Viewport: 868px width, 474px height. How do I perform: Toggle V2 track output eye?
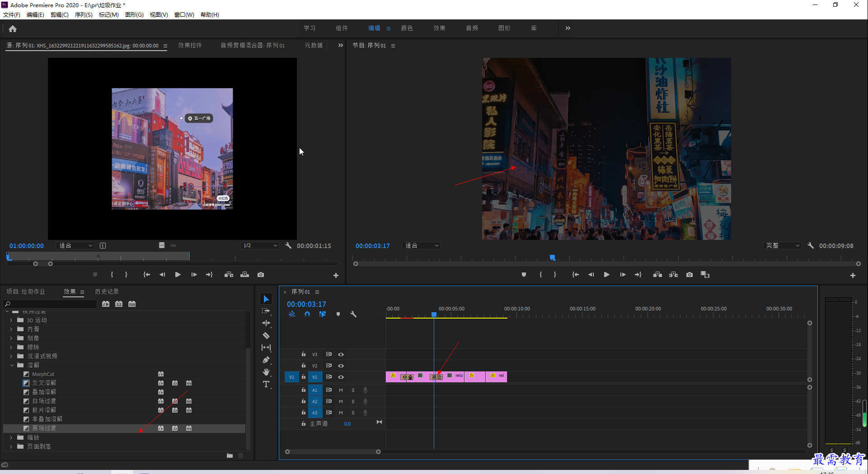click(x=341, y=366)
